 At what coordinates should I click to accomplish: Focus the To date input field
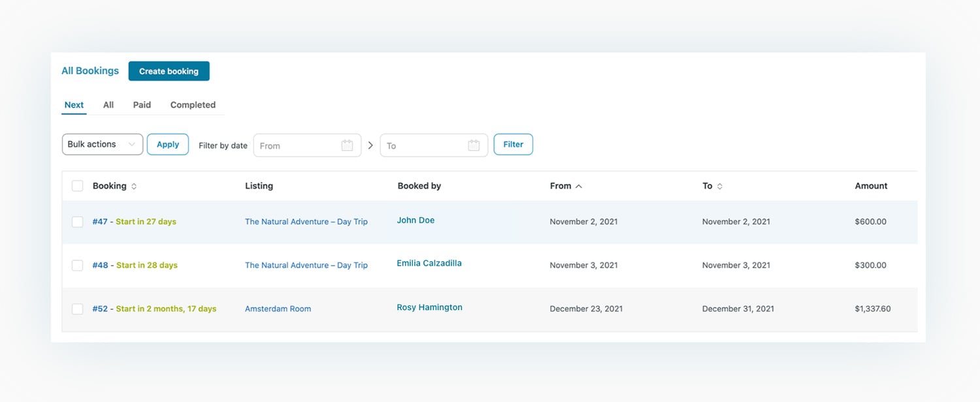tap(423, 146)
